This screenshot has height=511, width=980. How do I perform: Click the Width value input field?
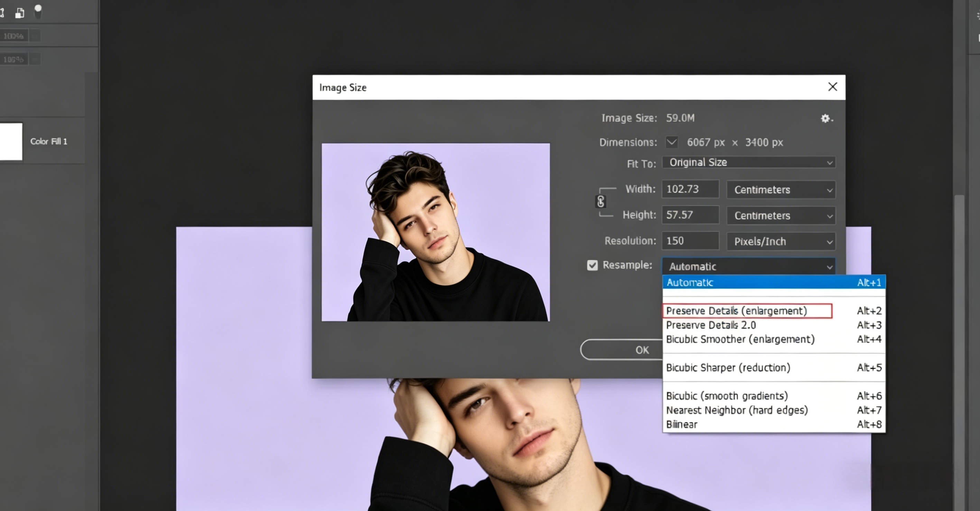(690, 189)
